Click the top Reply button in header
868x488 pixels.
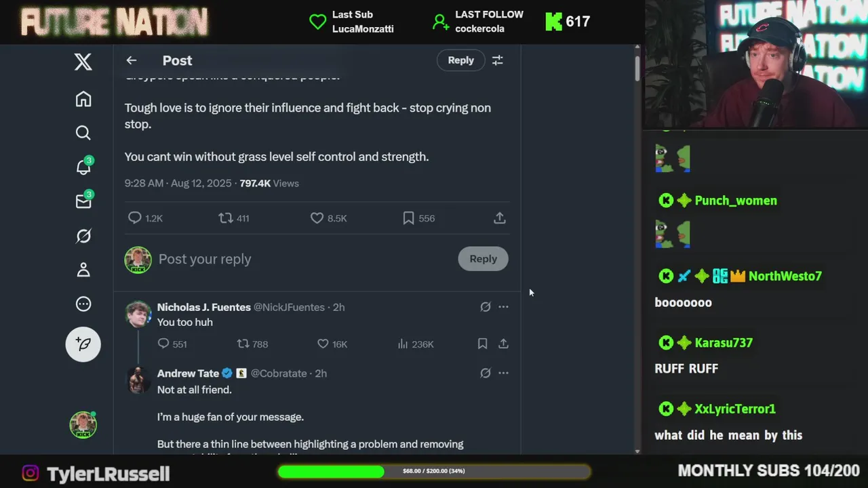click(460, 60)
